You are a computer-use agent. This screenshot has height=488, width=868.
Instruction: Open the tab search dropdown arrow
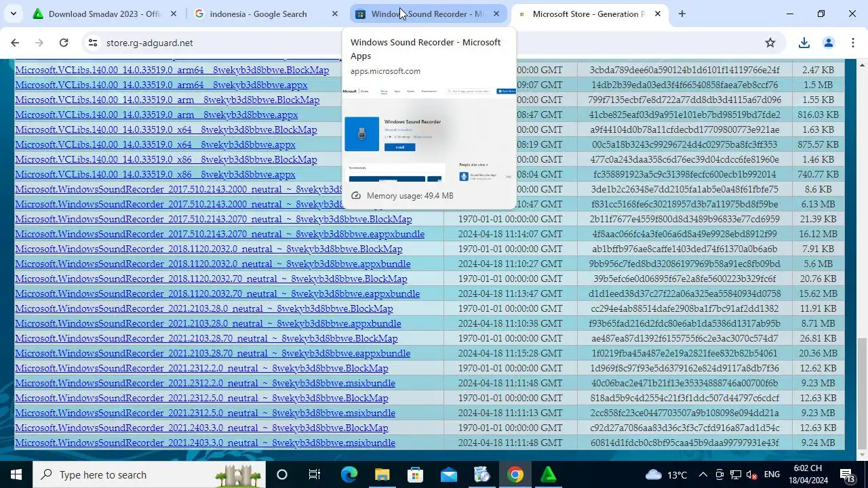(x=13, y=14)
